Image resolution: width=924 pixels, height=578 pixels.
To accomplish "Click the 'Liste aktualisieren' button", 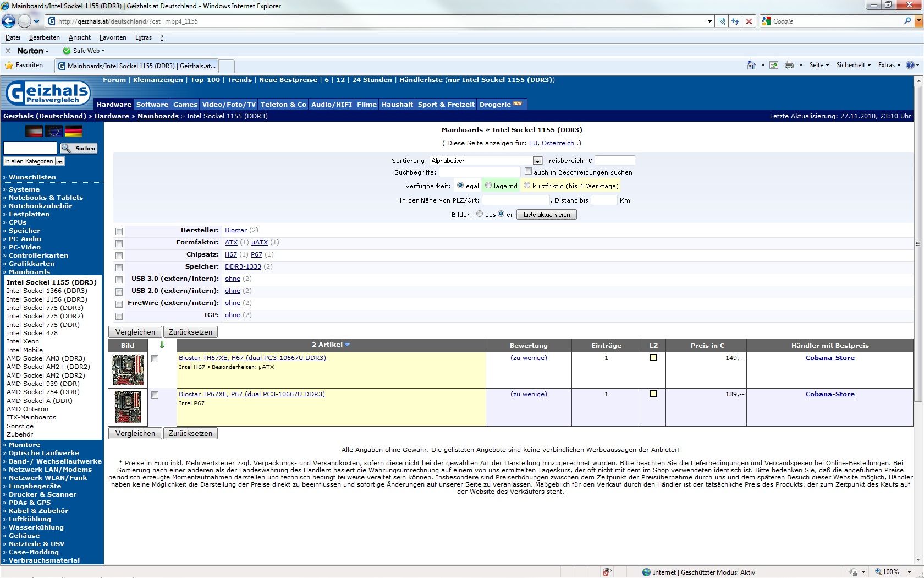I will pos(547,215).
